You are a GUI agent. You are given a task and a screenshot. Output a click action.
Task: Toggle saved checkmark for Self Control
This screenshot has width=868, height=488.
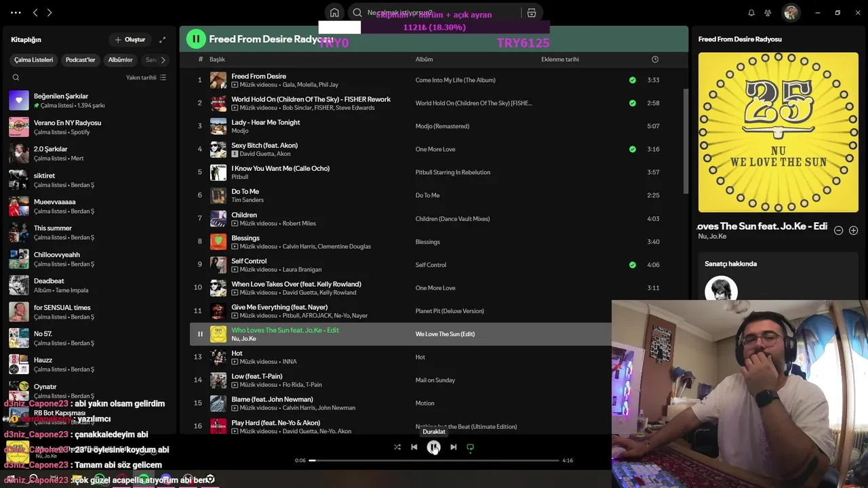[x=633, y=265]
